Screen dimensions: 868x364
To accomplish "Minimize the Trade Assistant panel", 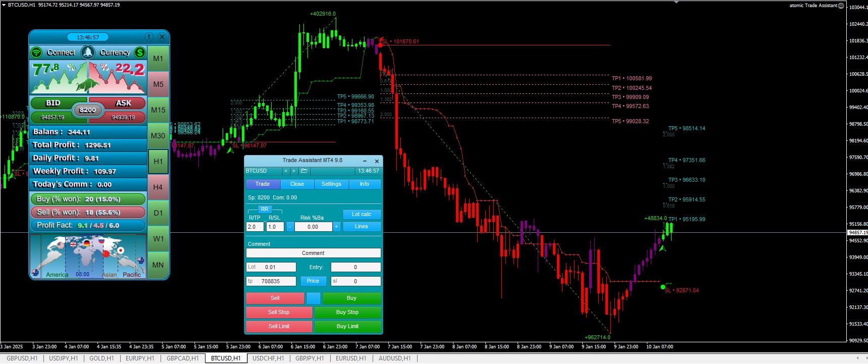I will [x=365, y=161].
